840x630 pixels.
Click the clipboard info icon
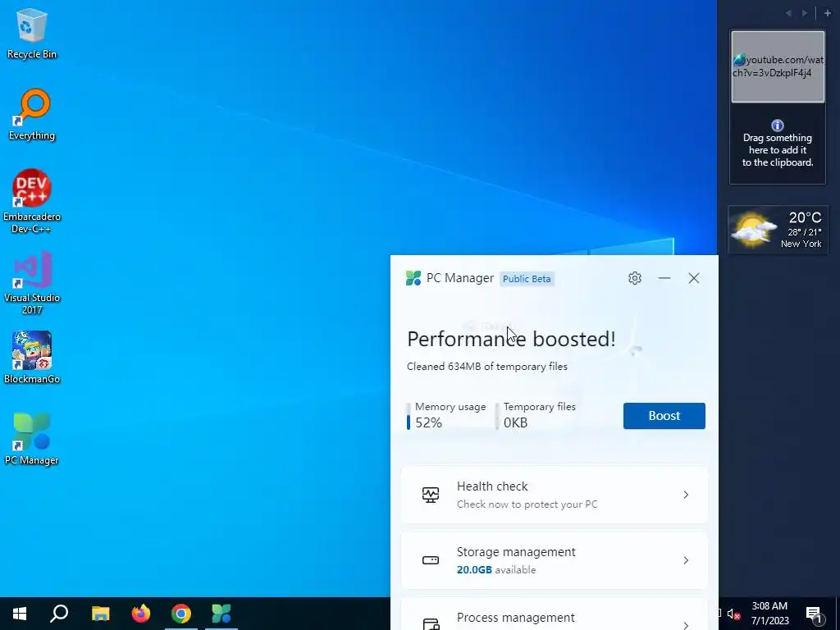tap(778, 126)
